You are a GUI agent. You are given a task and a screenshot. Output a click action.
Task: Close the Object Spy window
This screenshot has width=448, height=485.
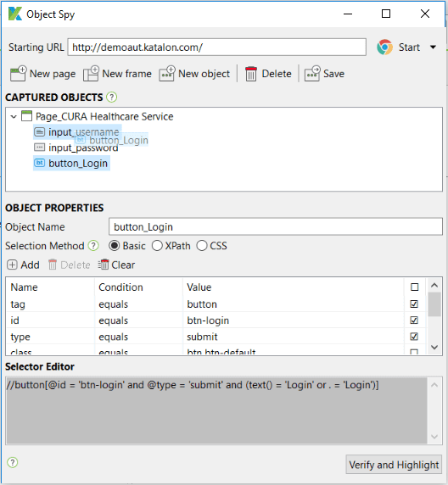click(425, 14)
